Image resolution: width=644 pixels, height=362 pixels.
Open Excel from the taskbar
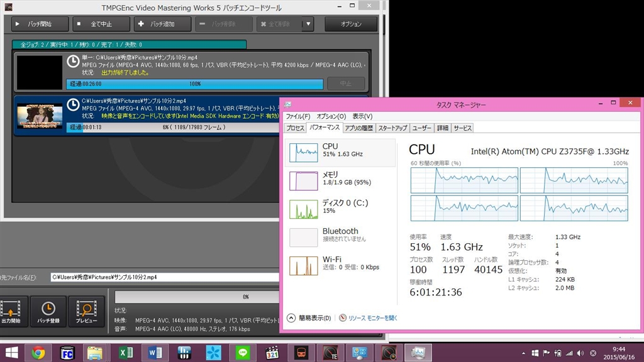coord(126,353)
